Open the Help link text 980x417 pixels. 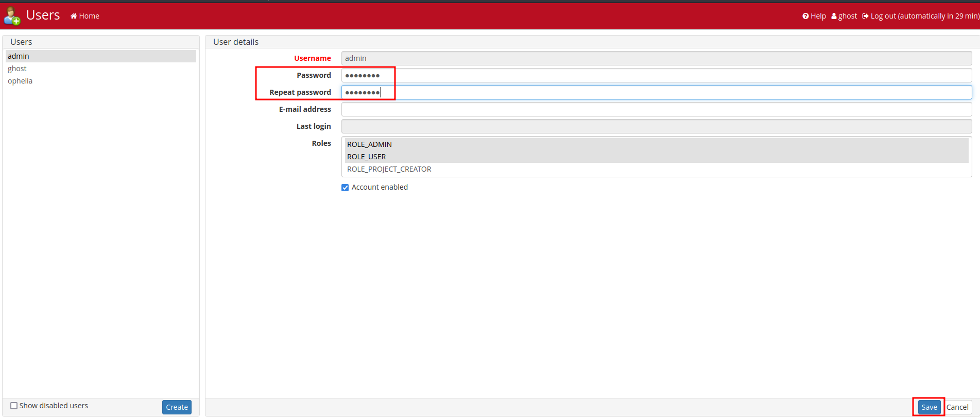point(818,16)
